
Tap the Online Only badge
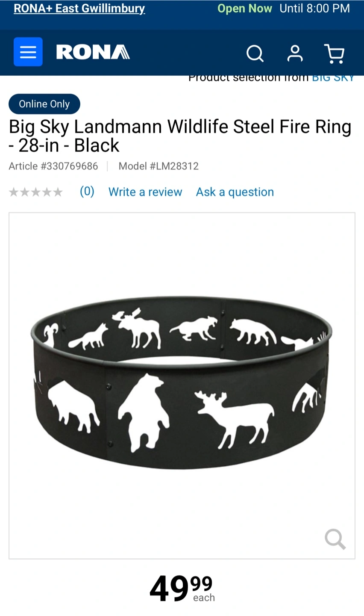coord(44,104)
